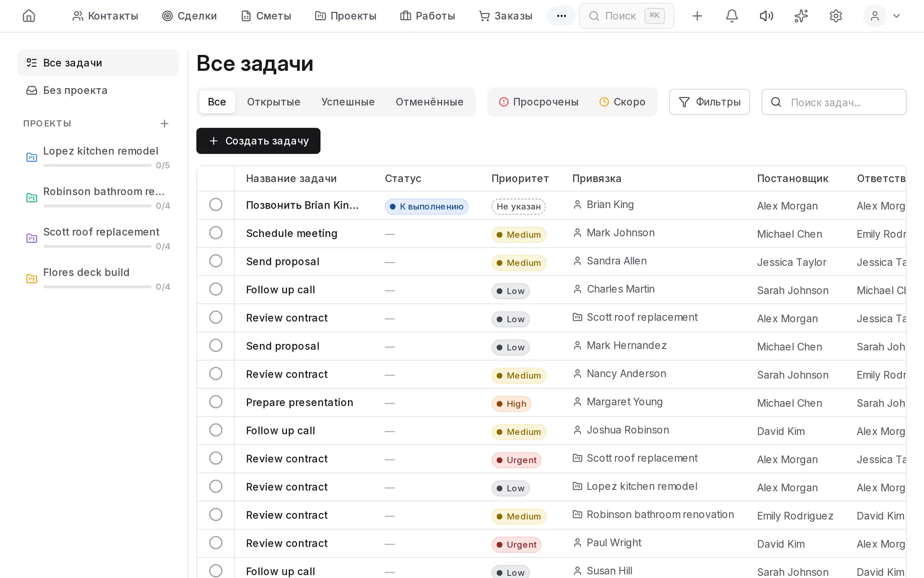Click person icon next to Brian King

(577, 205)
